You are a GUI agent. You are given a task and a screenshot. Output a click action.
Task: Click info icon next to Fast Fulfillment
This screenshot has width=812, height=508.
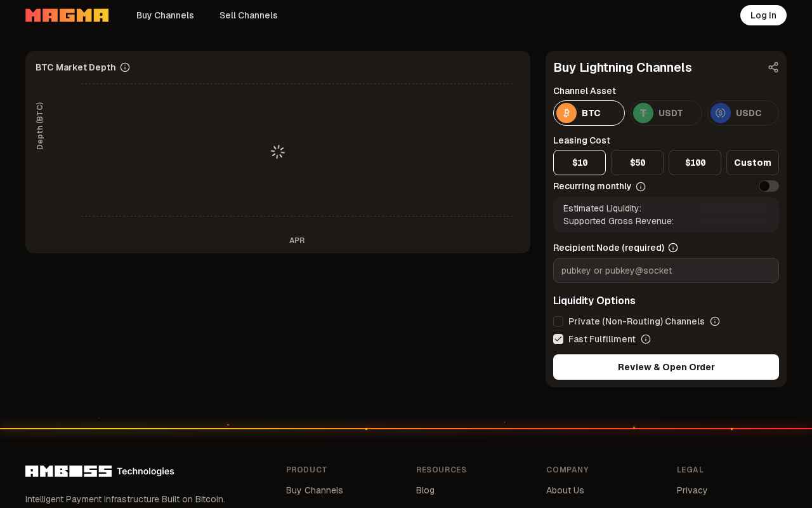tap(646, 339)
